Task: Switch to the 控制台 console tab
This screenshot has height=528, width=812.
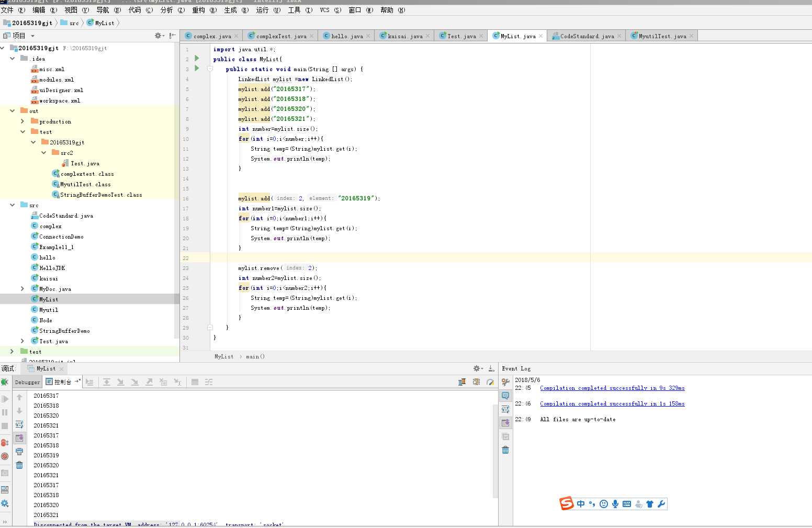Action: tap(62, 382)
